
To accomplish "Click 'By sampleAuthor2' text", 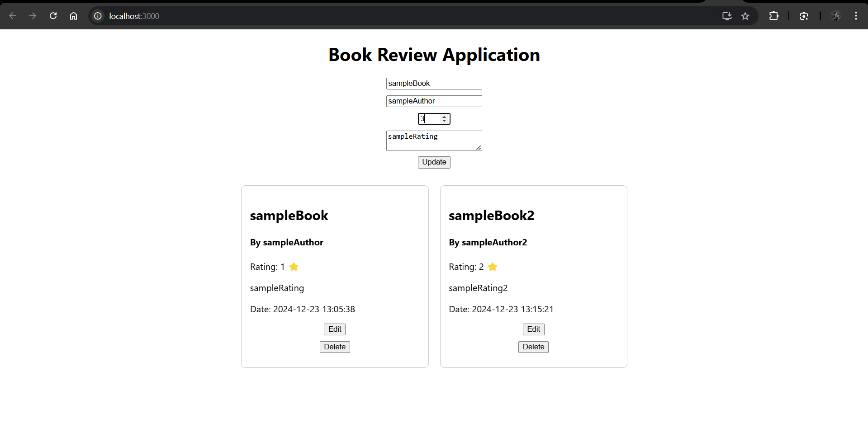I will (488, 243).
